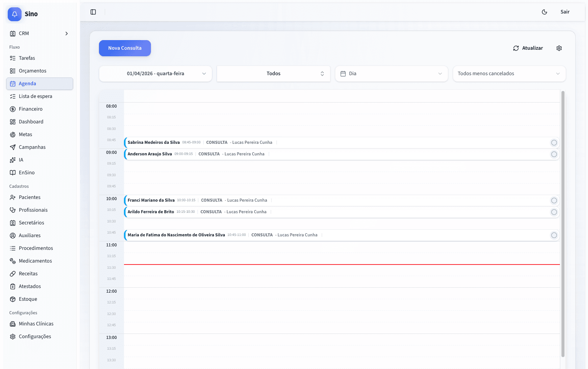Screen dimensions: 588x369
Task: Click the 13:00 time slot label
Action: [x=111, y=338]
